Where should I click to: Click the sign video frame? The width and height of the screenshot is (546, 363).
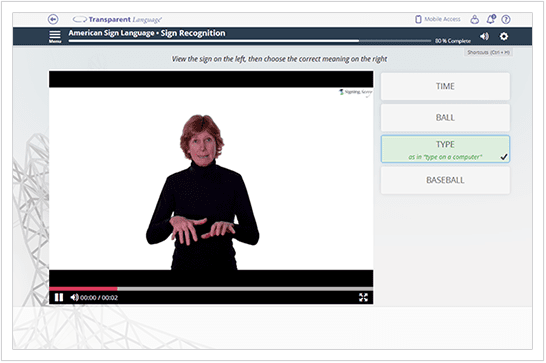[x=211, y=179]
